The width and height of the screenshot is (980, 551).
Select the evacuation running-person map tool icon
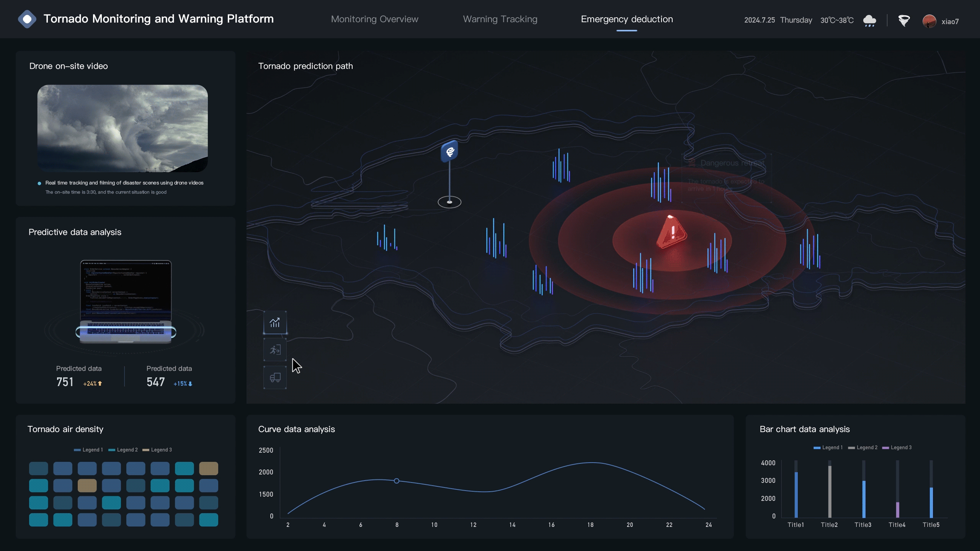tap(275, 350)
